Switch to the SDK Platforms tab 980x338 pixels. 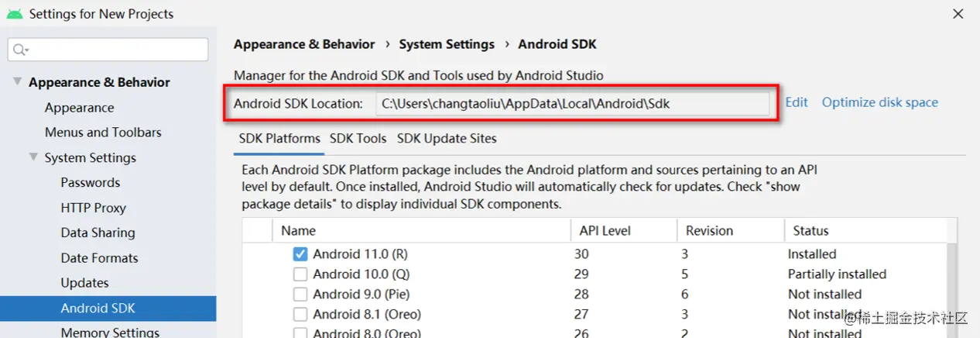(279, 139)
